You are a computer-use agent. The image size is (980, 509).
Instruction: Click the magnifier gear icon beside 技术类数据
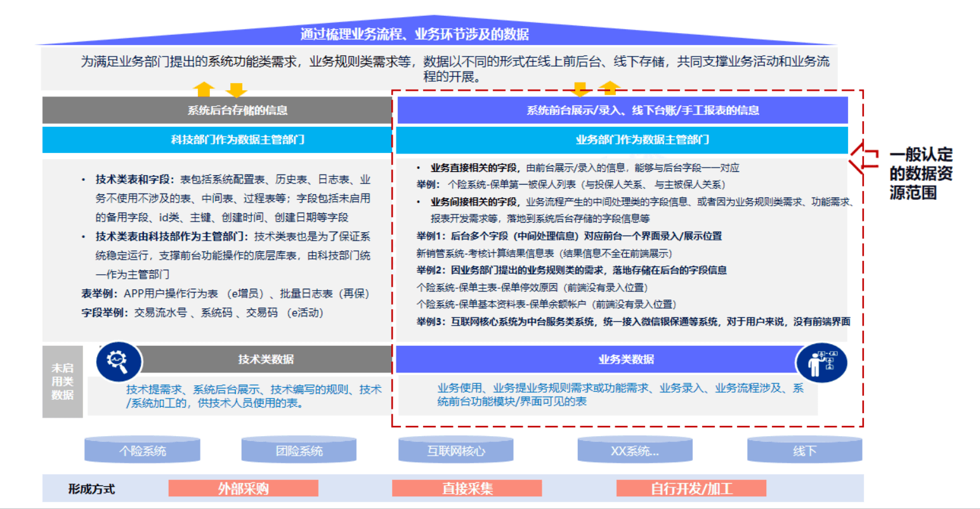(x=118, y=362)
